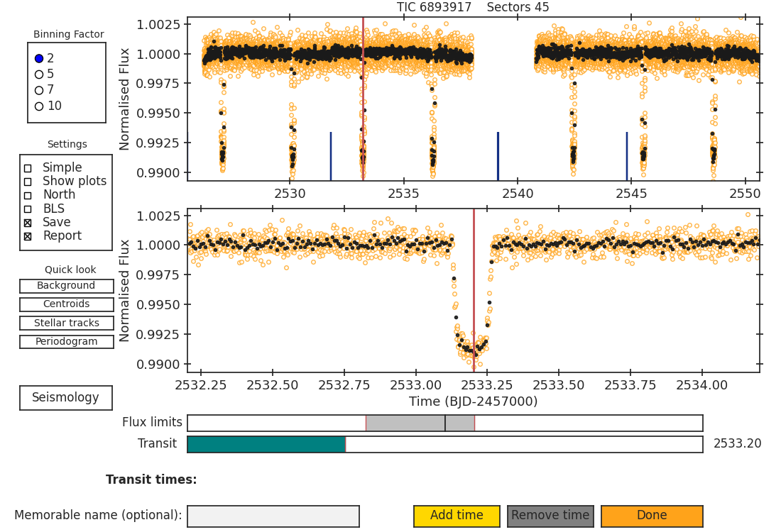Image resolution: width=781 pixels, height=532 pixels.
Task: Open the Background quick look
Action: [66, 286]
